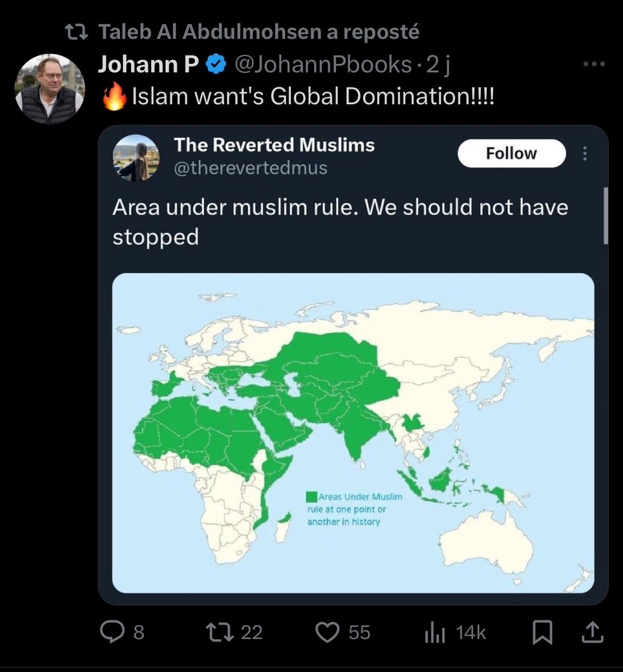Click the blue verified badge
Viewport: 623px width, 672px height.
pos(215,66)
